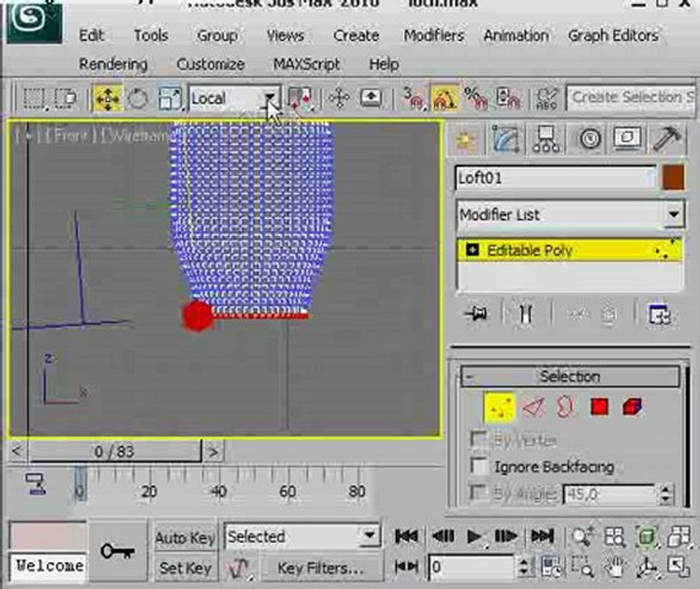Open Create Selection Set dropdown field

pyautogui.click(x=630, y=97)
